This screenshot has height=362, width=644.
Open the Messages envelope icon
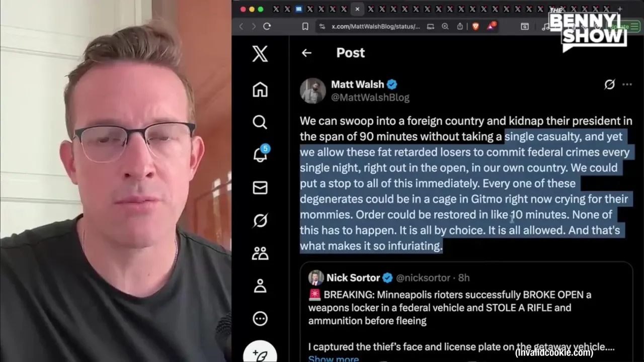point(260,188)
